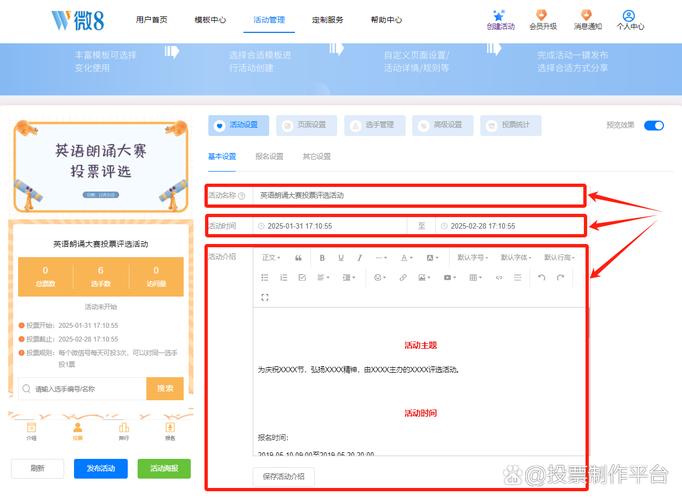Click the 活动名称 input field
The height and width of the screenshot is (500, 682).
418,196
